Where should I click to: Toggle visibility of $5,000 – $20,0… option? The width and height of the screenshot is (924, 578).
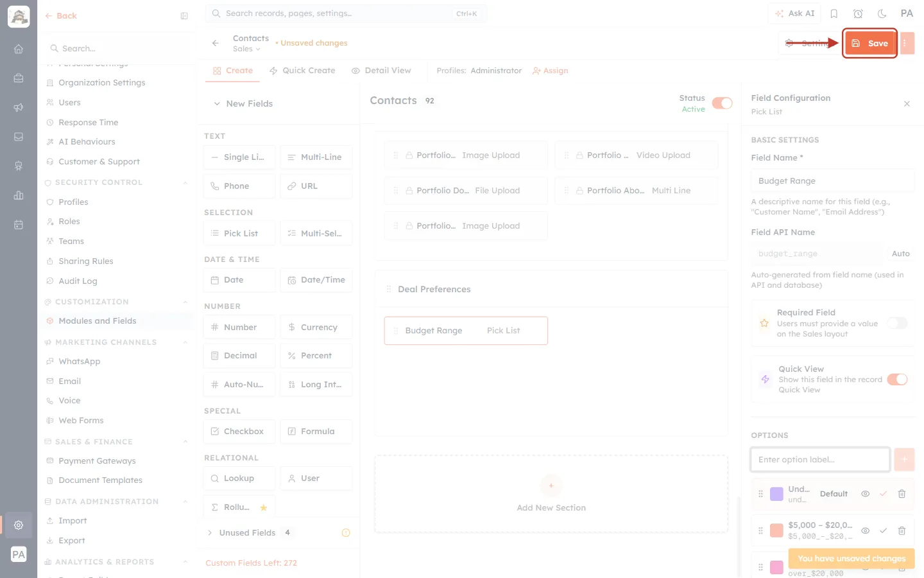coord(865,530)
